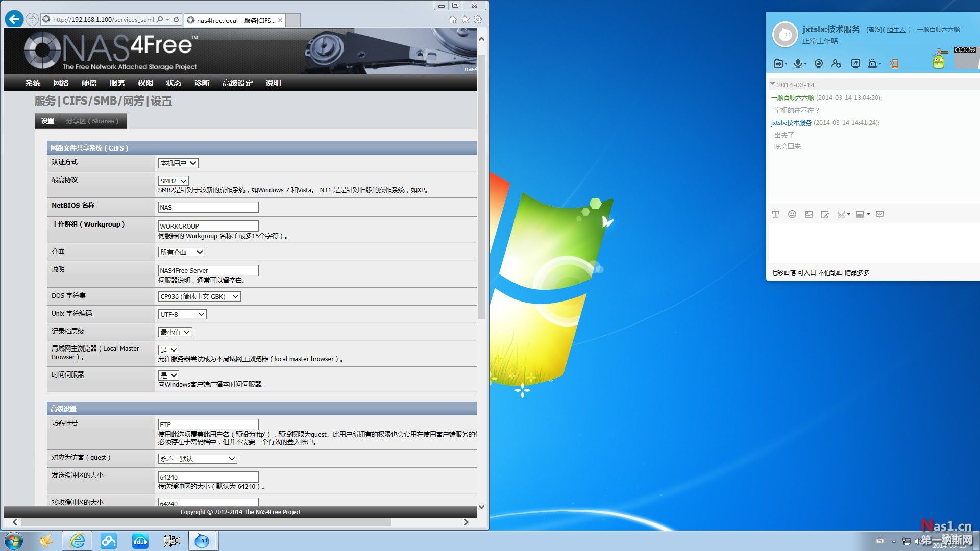The width and height of the screenshot is (980, 551).
Task: Click the add contact icon in chat window
Action: pyautogui.click(x=836, y=63)
